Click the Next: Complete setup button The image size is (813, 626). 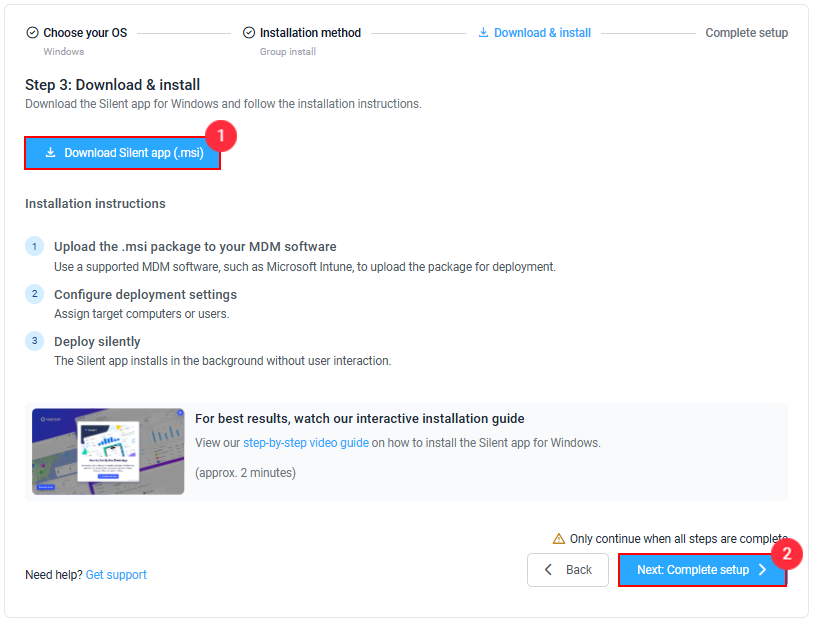click(x=702, y=570)
